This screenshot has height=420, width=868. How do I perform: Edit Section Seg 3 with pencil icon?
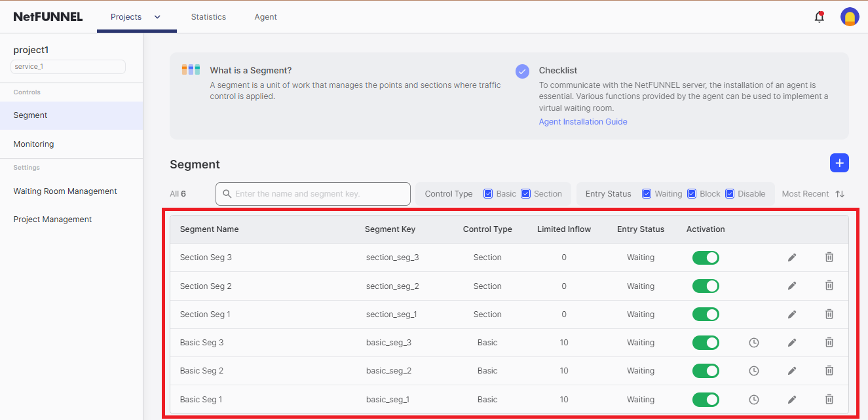tap(792, 258)
